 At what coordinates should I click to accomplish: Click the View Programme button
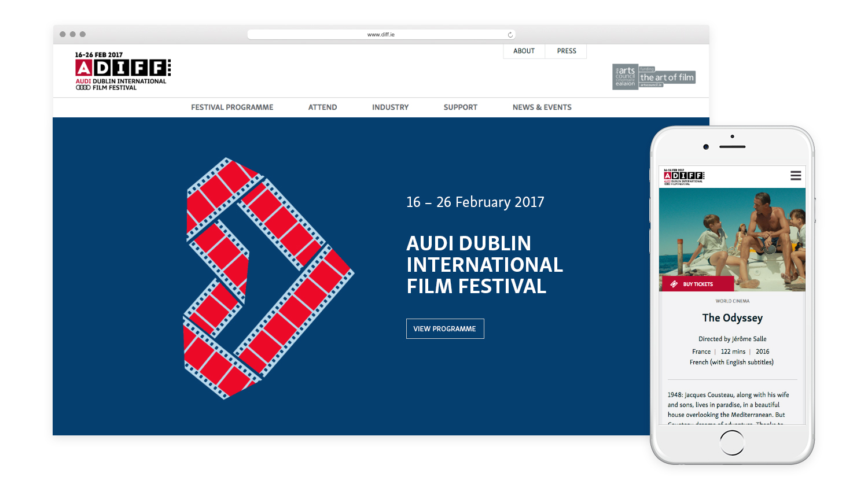[x=445, y=328]
